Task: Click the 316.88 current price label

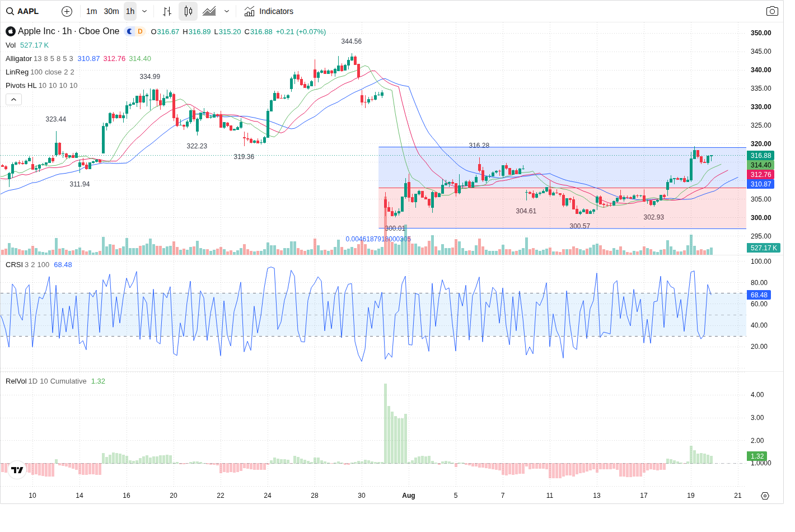Action: tap(760, 156)
